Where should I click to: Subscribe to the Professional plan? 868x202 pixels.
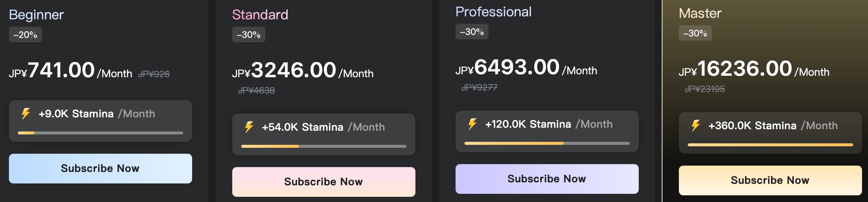click(x=547, y=179)
